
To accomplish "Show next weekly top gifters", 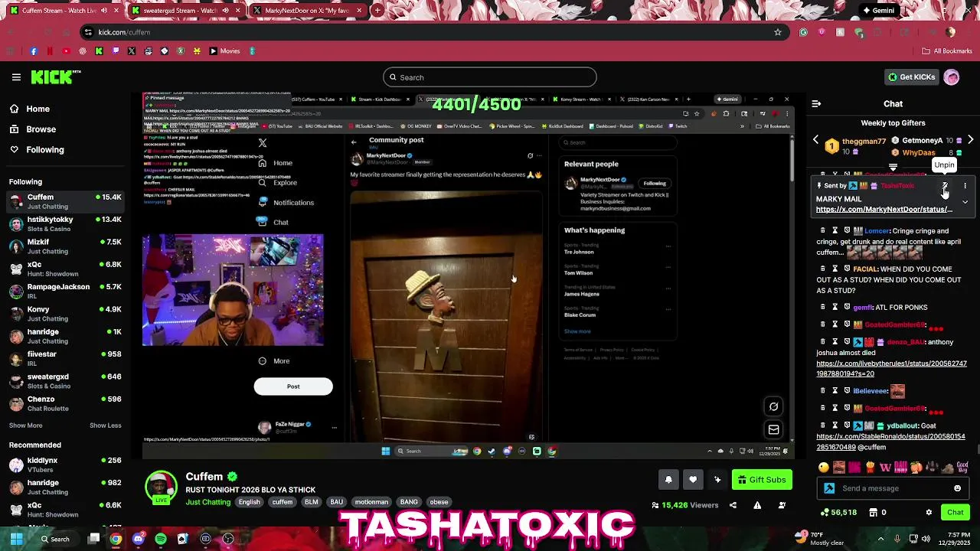I will [x=970, y=140].
